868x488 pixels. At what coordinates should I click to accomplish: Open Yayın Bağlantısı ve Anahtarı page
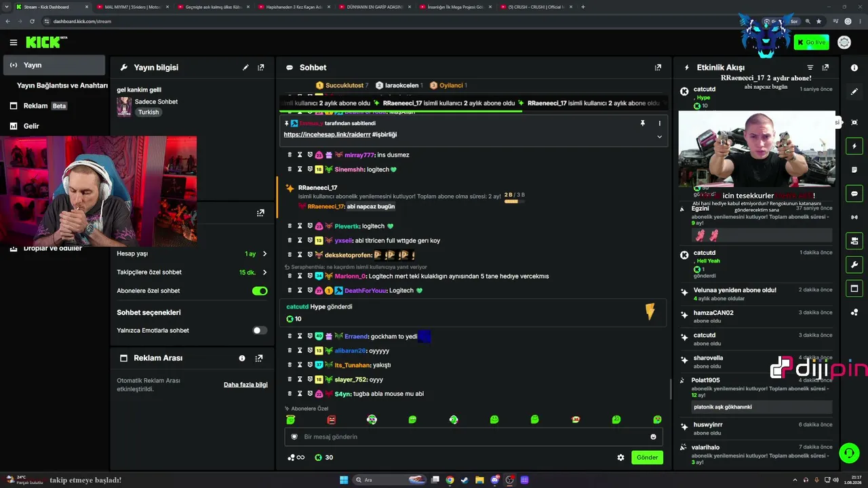(62, 85)
